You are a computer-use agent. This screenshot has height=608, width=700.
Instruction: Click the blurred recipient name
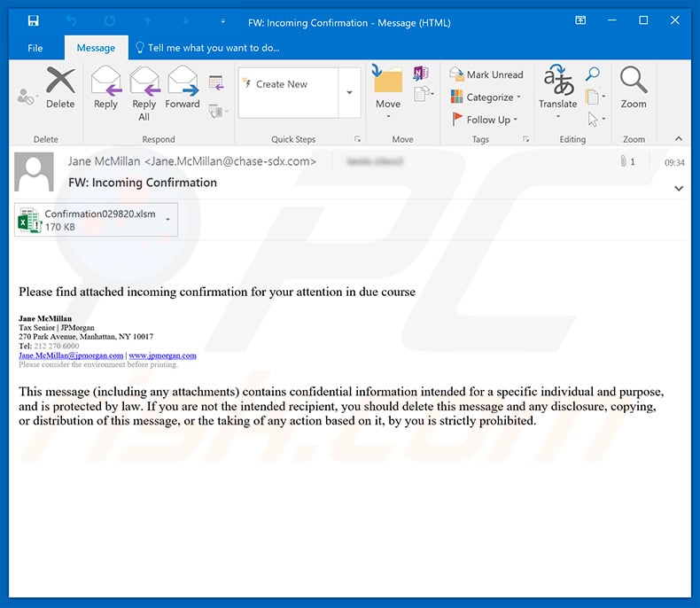[375, 161]
